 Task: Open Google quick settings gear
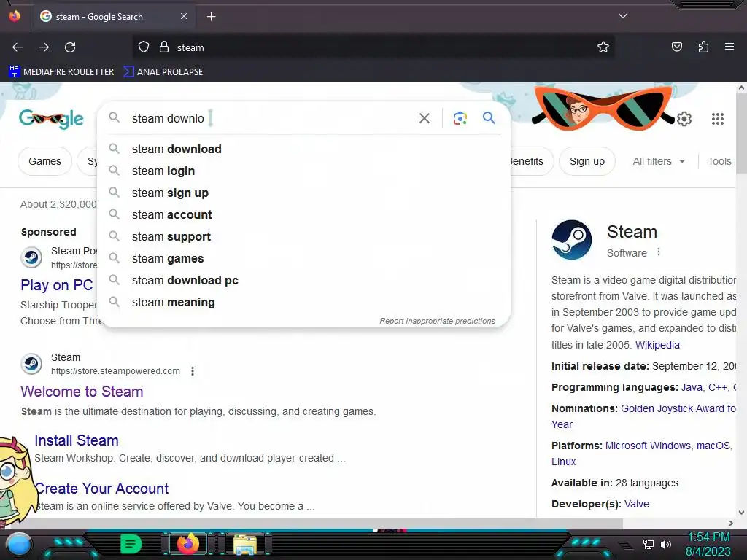pos(684,119)
